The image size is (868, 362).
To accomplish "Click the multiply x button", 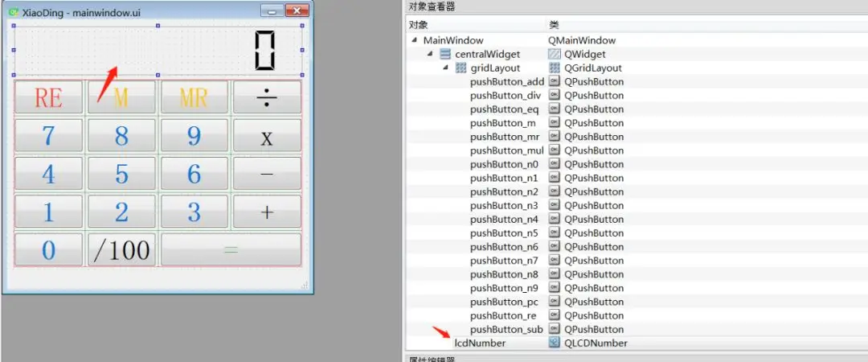I will pos(268,135).
